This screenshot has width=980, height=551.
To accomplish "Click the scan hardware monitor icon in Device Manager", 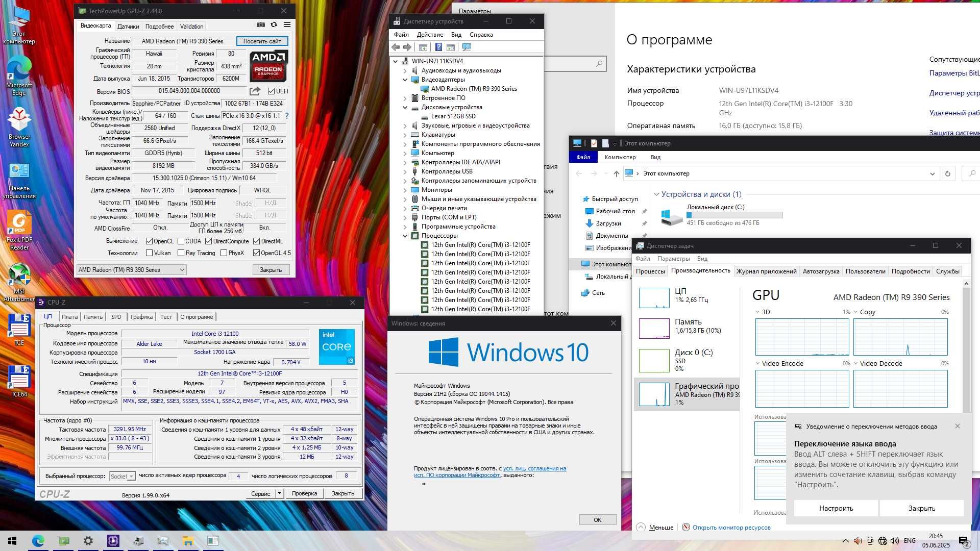I will click(x=466, y=47).
